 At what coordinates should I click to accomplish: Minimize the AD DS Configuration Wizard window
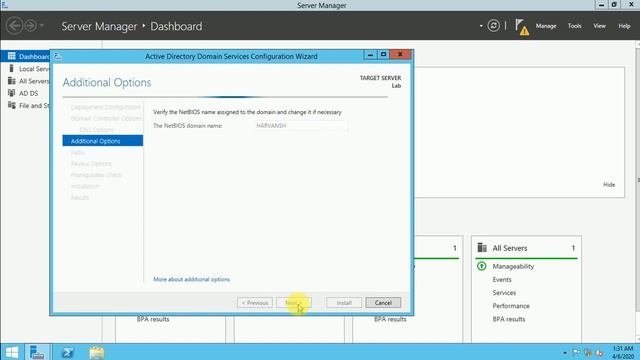tap(370, 55)
